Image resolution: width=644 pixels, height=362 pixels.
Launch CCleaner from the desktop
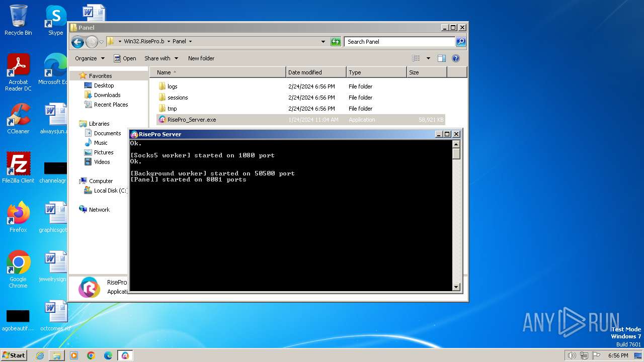tap(18, 119)
